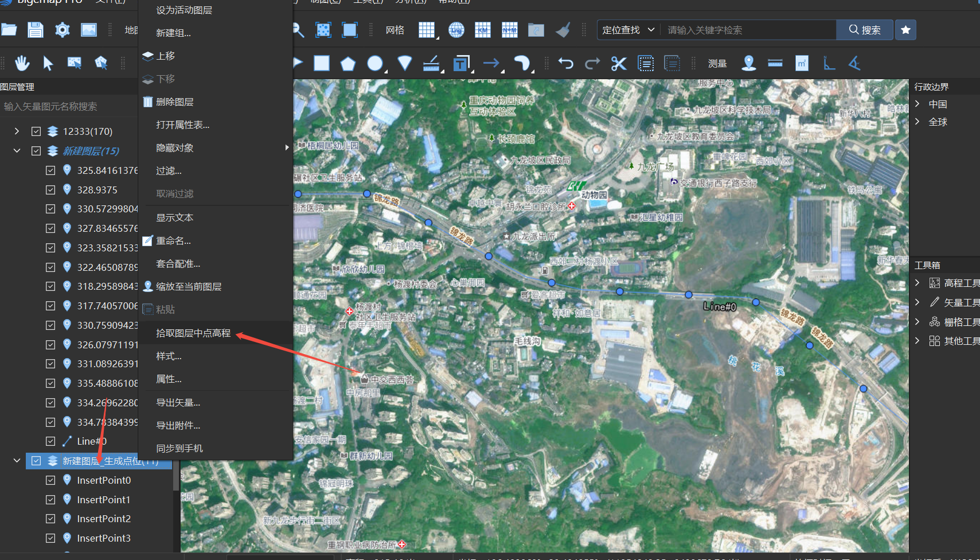Click the 测量 measurement label
Image resolution: width=980 pixels, height=560 pixels.
click(717, 63)
